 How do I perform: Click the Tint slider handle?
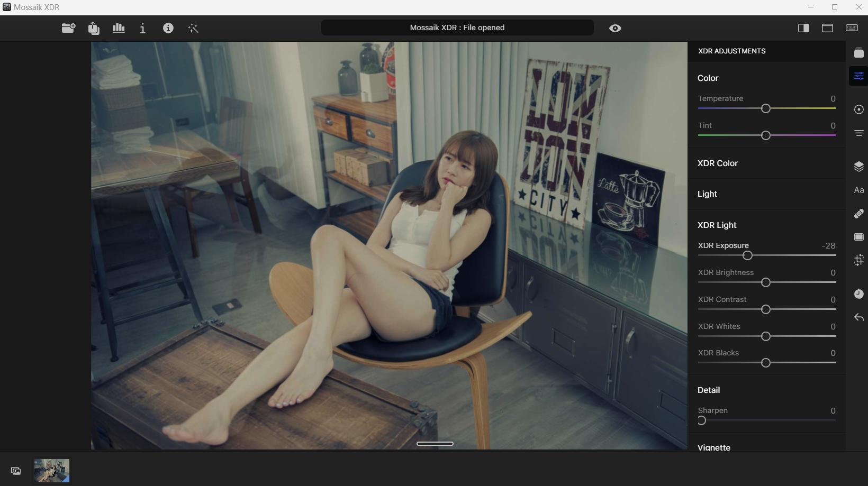point(765,135)
